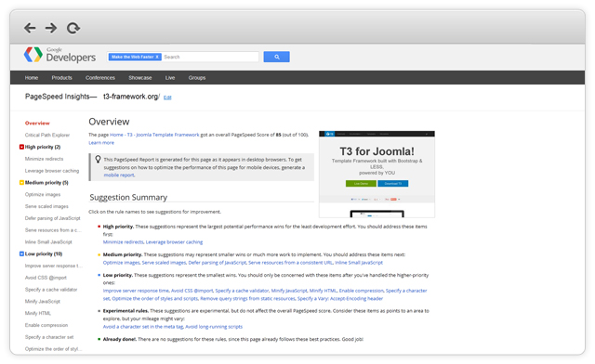
Task: Open the Home menu item
Action: (x=32, y=78)
